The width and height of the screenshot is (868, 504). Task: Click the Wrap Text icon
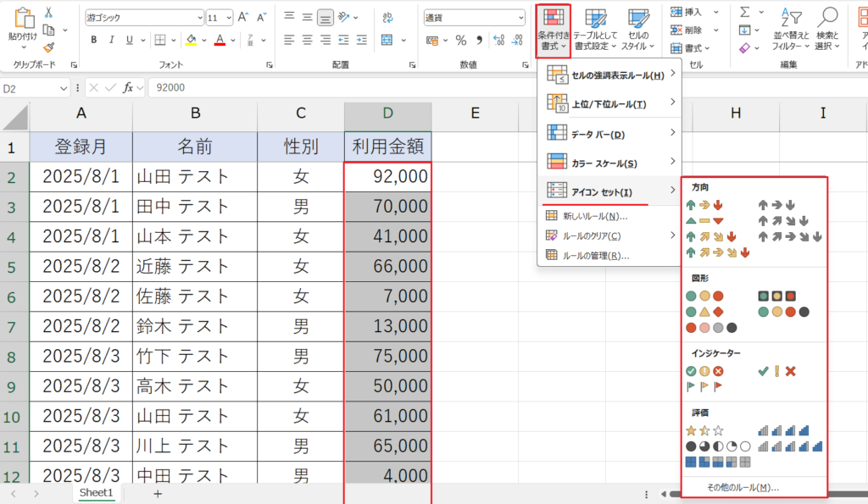[x=387, y=18]
